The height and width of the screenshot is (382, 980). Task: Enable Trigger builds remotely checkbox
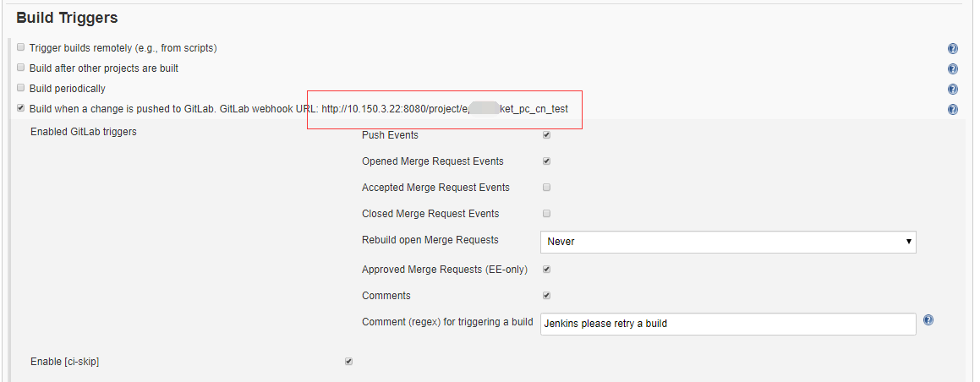coord(21,47)
